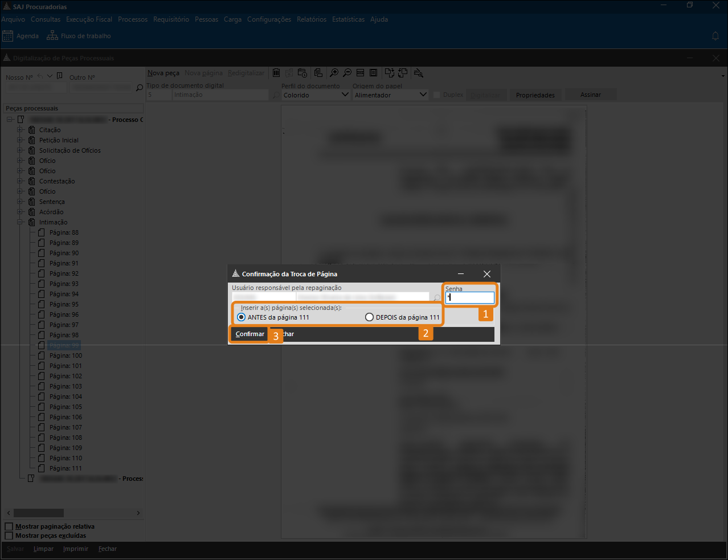Click the Propriedades button
This screenshot has width=728, height=560.
click(x=535, y=95)
